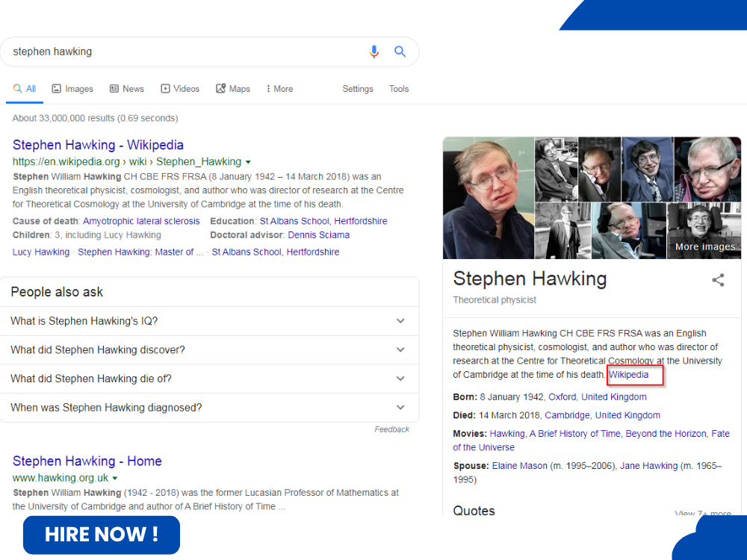This screenshot has height=560, width=747.
Task: Open the Wikipedia link in knowledge panel
Action: [x=628, y=375]
